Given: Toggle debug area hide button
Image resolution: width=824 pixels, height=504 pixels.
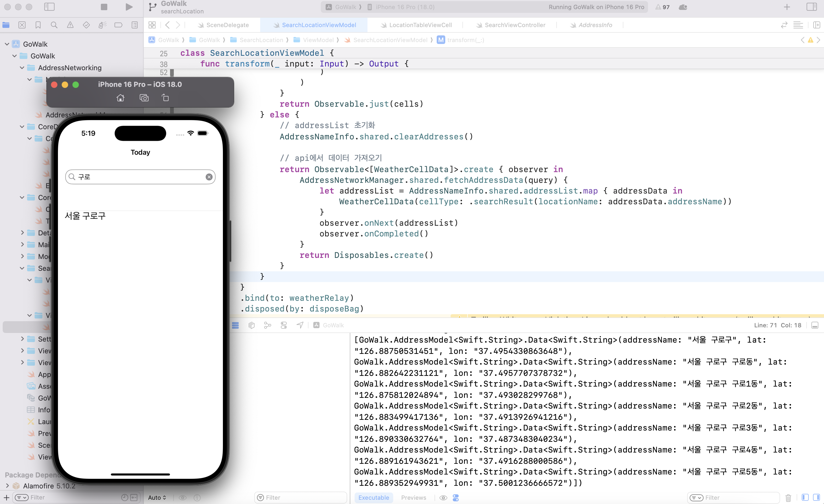Looking at the screenshot, I should tap(815, 325).
